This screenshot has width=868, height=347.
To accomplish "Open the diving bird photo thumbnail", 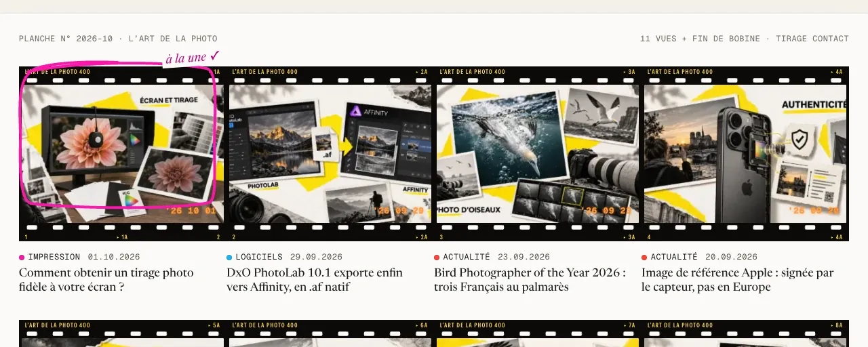I will pyautogui.click(x=536, y=154).
